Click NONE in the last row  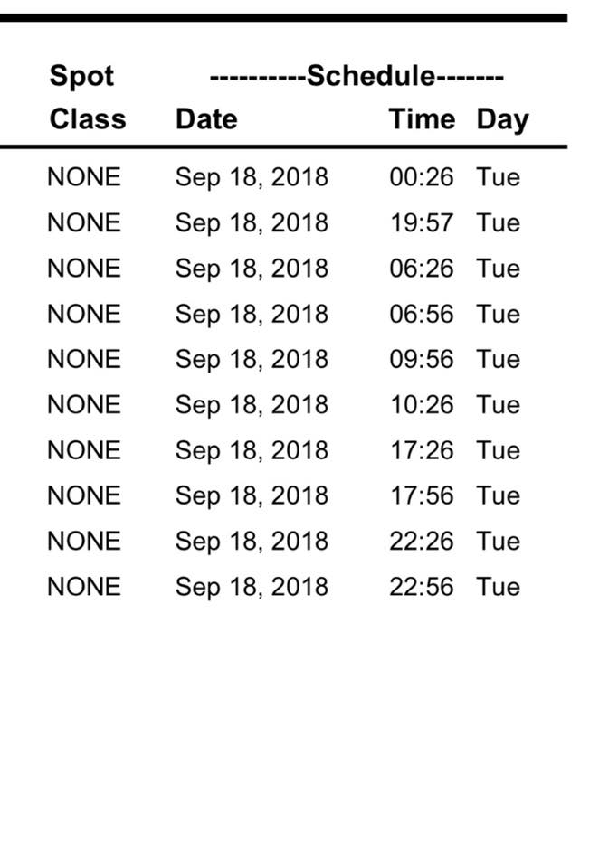83,586
